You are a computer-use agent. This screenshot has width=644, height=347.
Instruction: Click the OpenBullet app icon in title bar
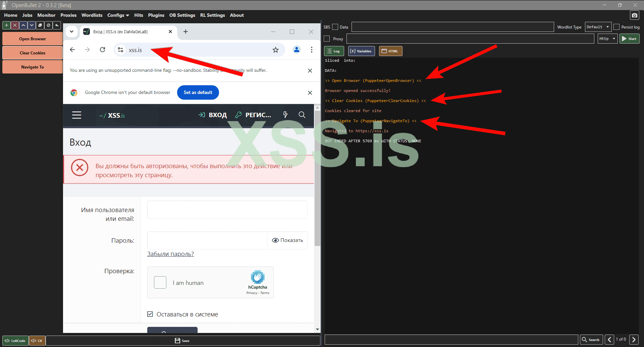[5, 5]
